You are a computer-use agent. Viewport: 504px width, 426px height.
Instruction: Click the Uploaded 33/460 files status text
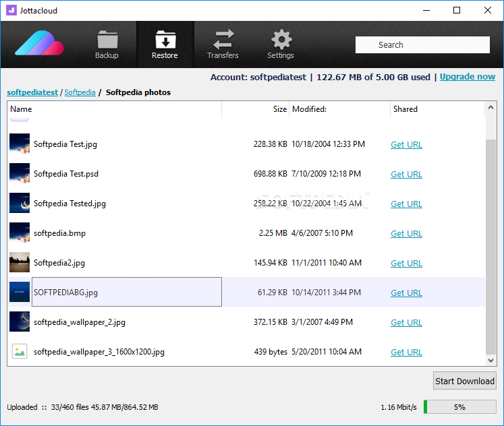82,407
